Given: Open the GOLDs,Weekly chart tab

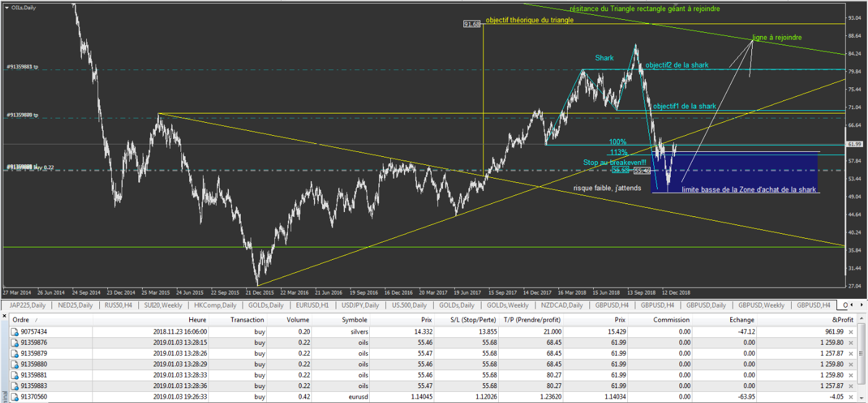Looking at the screenshot, I should pyautogui.click(x=506, y=305).
